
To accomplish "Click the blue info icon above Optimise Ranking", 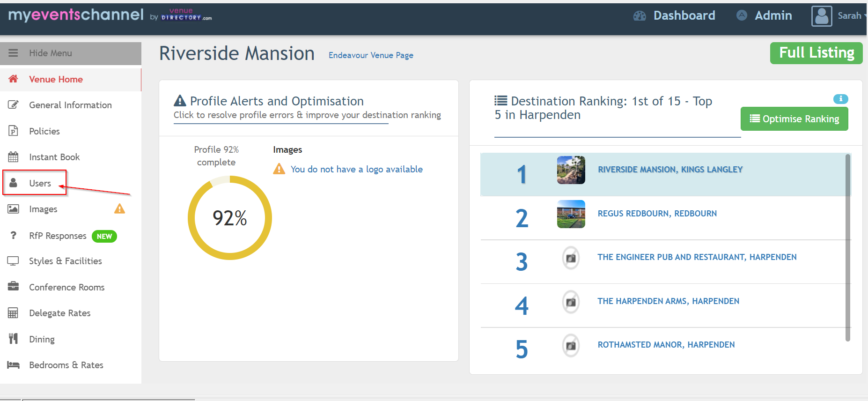I will 840,99.
